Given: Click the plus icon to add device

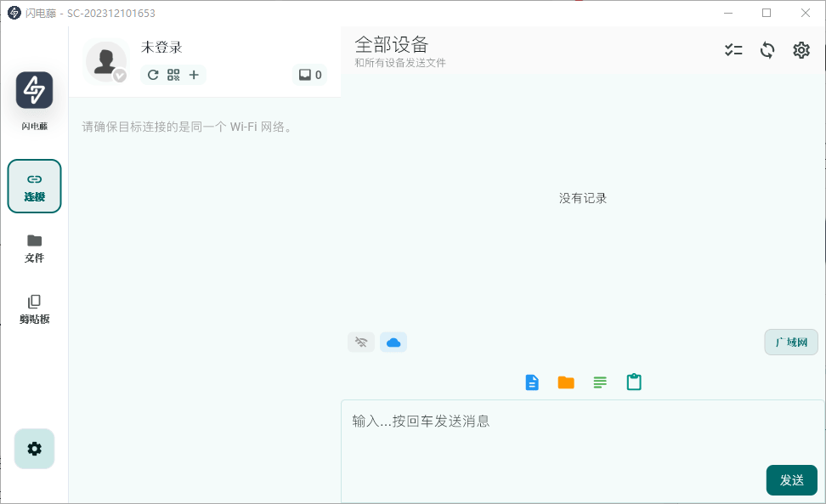Looking at the screenshot, I should 194,75.
